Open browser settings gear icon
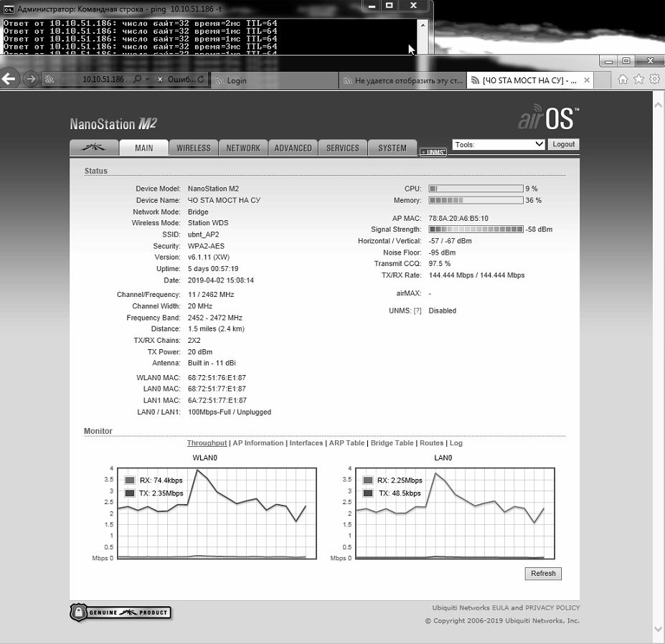The height and width of the screenshot is (644, 665). (655, 80)
